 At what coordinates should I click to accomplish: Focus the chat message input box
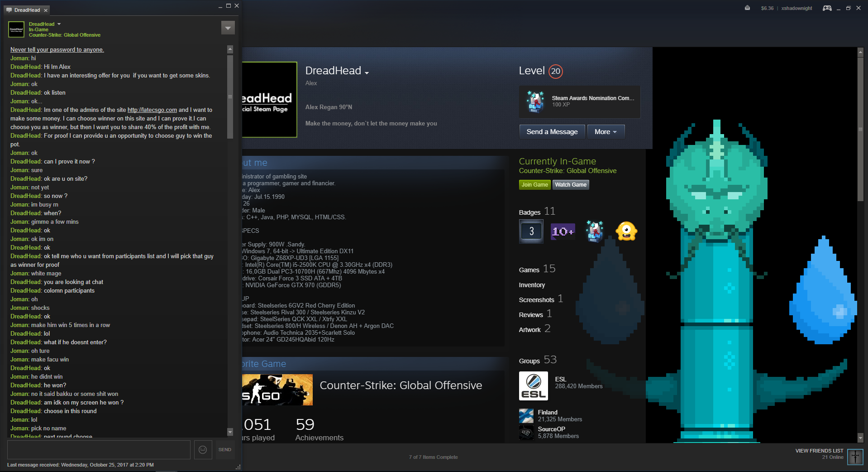(99, 449)
